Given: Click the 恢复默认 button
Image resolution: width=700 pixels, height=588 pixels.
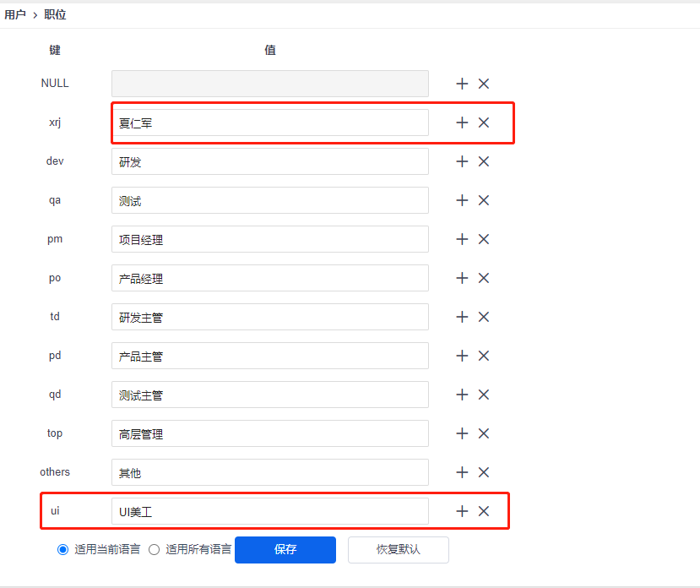Looking at the screenshot, I should coord(399,550).
